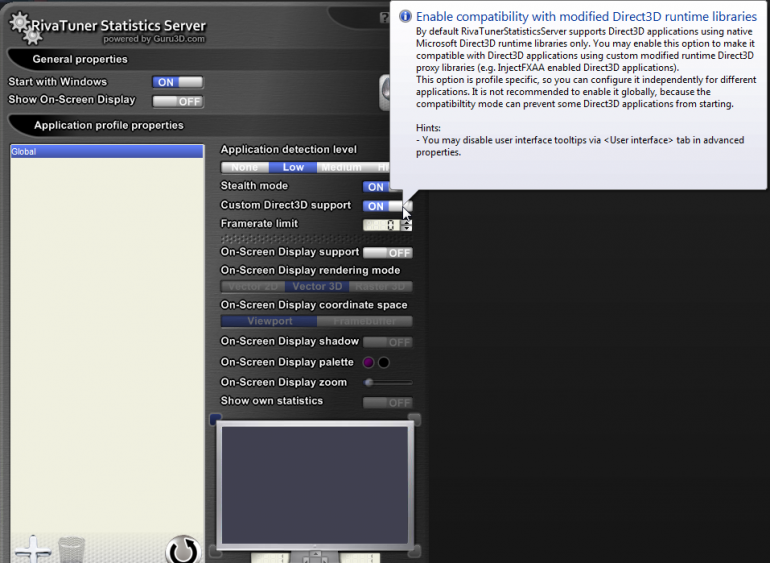This screenshot has width=770, height=563.
Task: Select Vector 3D rendering mode
Action: click(x=317, y=286)
